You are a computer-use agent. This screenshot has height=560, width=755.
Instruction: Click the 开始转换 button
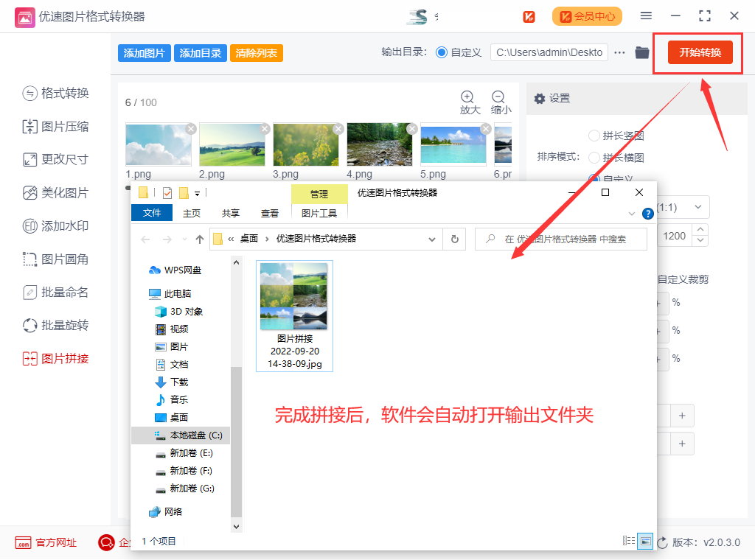(x=700, y=52)
